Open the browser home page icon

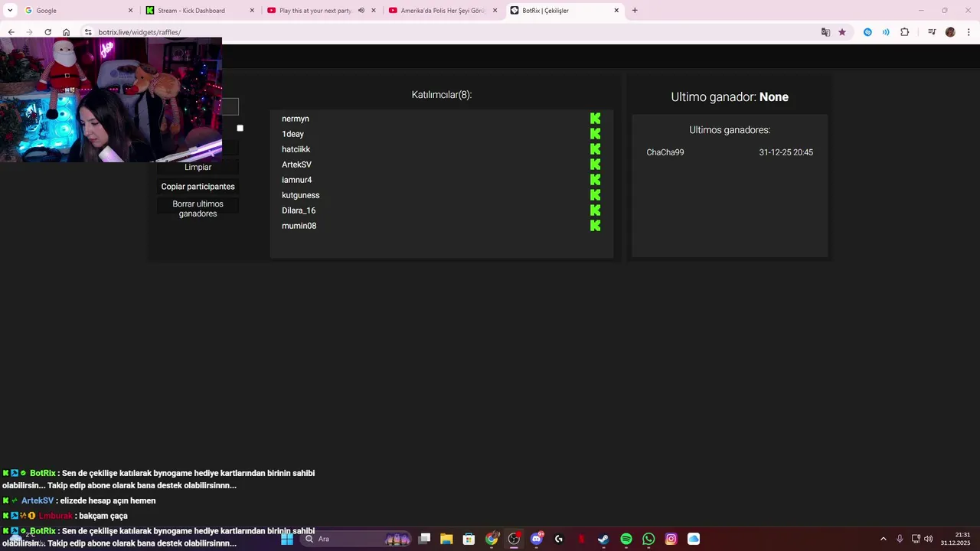click(66, 32)
